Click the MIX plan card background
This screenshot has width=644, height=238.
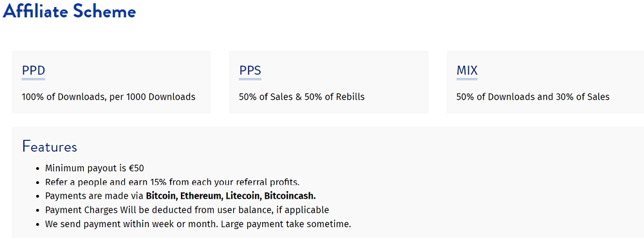[x=545, y=82]
